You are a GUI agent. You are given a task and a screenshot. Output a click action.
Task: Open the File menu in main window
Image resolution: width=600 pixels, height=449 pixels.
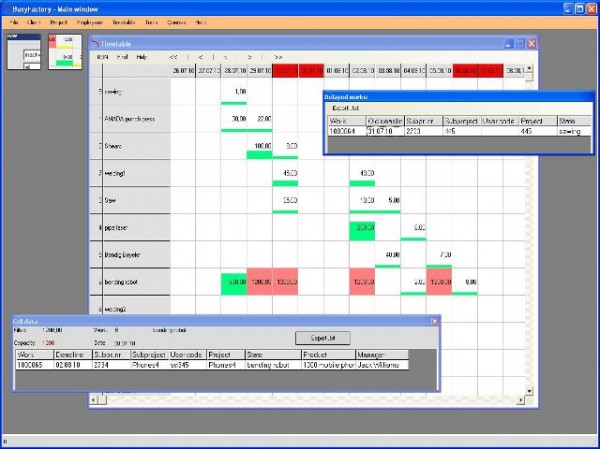[14, 23]
